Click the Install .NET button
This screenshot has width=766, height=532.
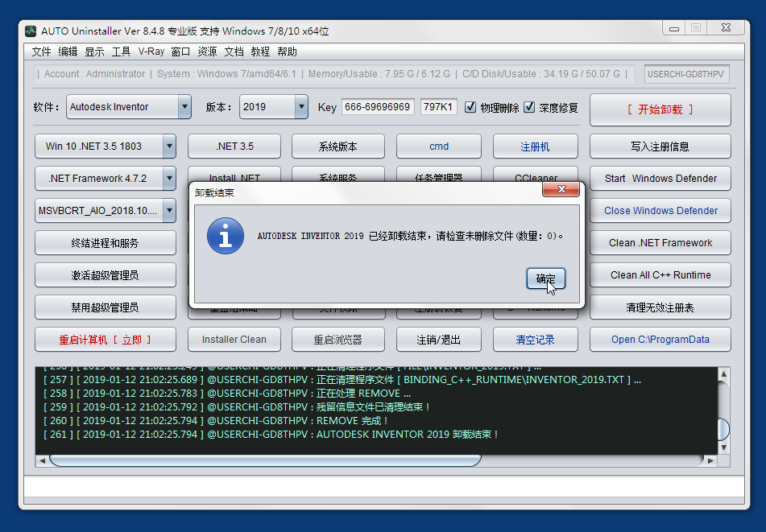coord(234,175)
